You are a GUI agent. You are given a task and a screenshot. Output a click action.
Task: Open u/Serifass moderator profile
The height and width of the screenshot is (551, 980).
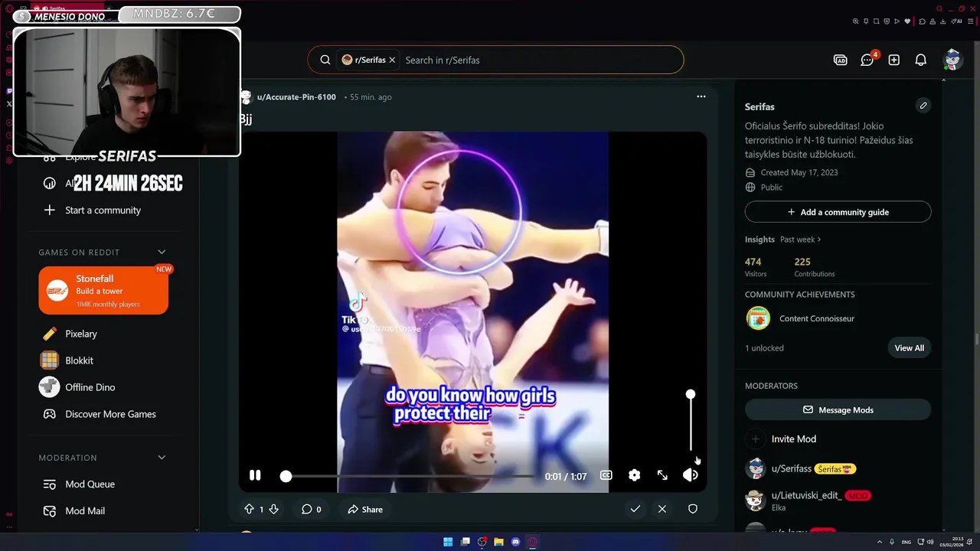tap(791, 468)
